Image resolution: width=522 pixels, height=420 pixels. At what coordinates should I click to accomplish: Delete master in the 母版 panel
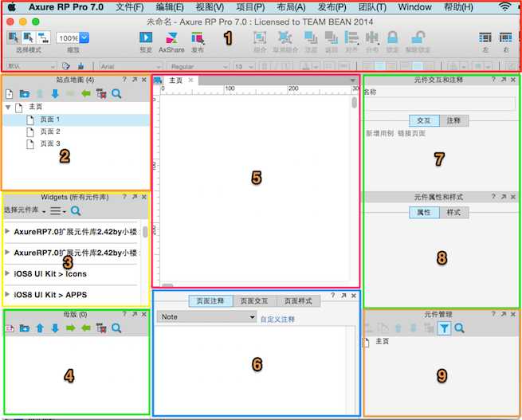pos(101,328)
